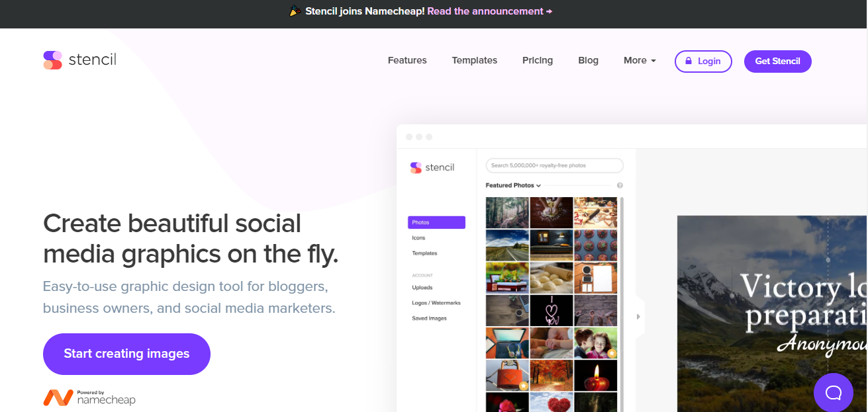Select the kids kissing photo thumbnail
Image resolution: width=868 pixels, height=412 pixels.
596,343
